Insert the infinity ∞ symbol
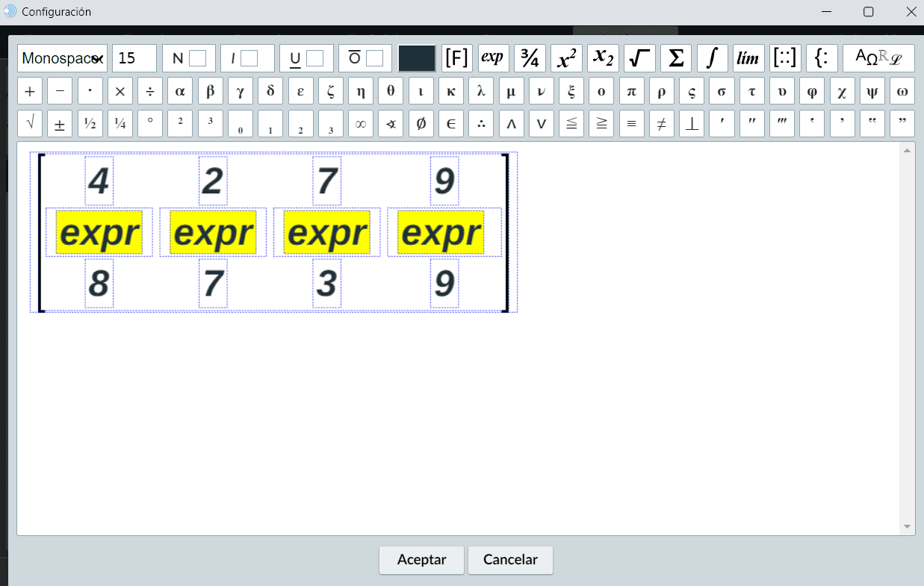Viewport: 924px width, 586px height. pos(361,124)
